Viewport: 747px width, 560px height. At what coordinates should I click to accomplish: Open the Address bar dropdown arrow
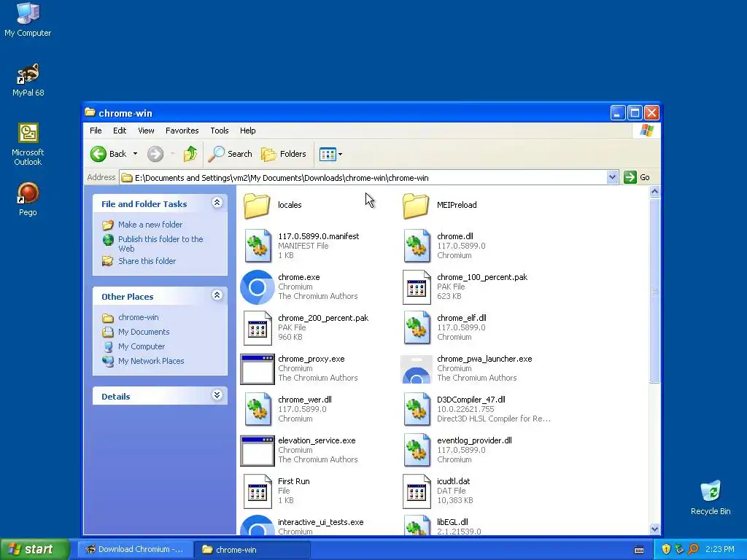612,178
